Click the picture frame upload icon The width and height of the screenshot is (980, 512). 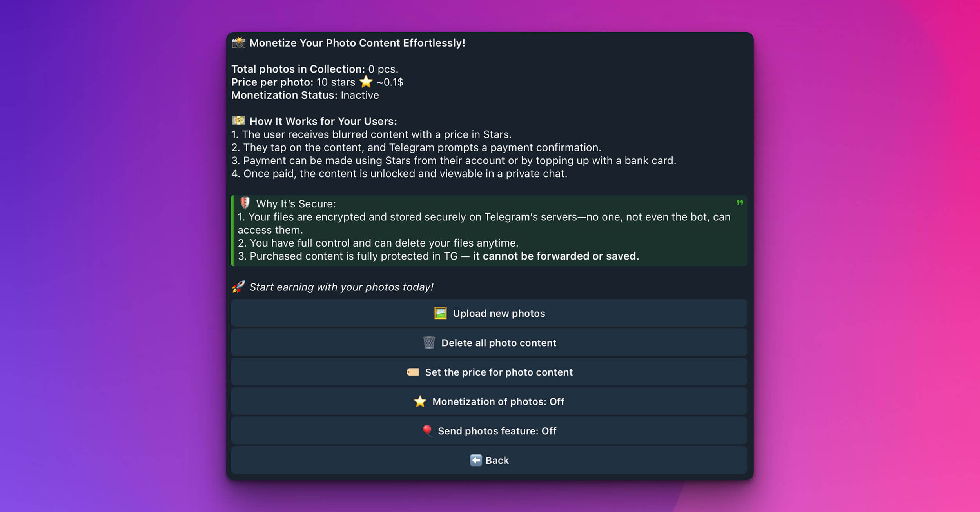pos(440,313)
